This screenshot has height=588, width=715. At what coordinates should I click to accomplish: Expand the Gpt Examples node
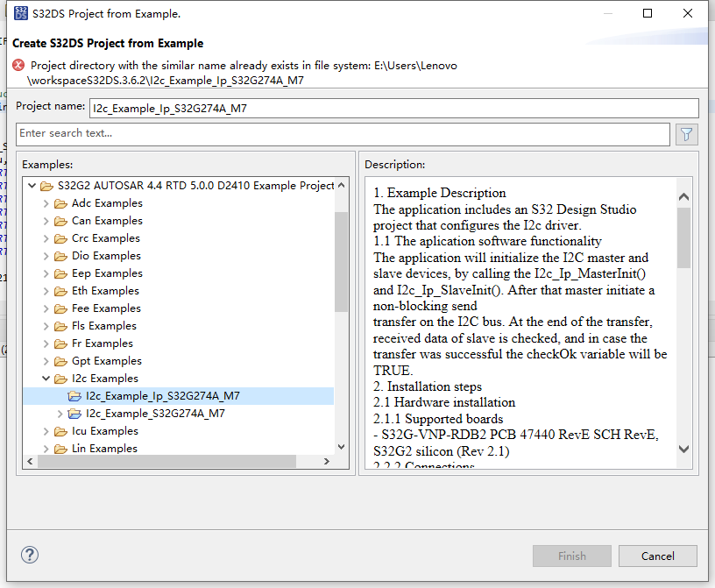coord(46,361)
